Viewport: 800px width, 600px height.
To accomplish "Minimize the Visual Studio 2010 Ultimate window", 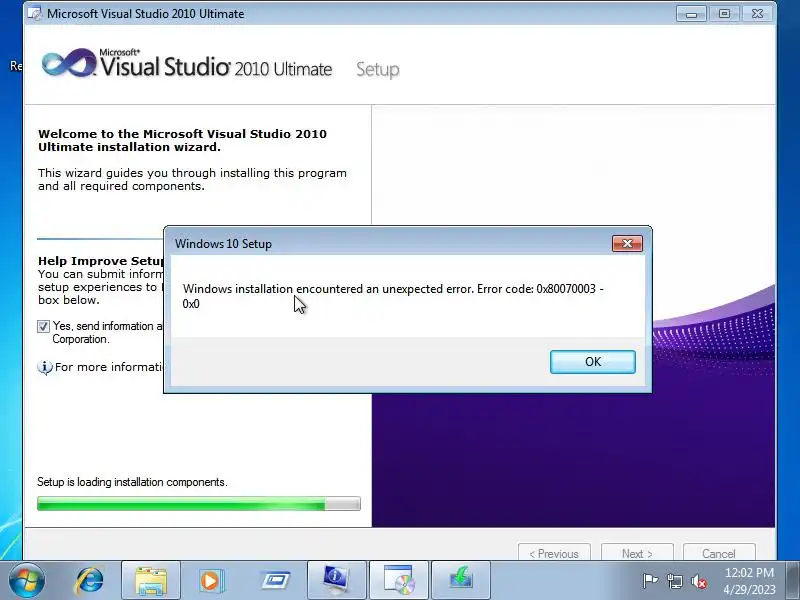I will click(691, 14).
